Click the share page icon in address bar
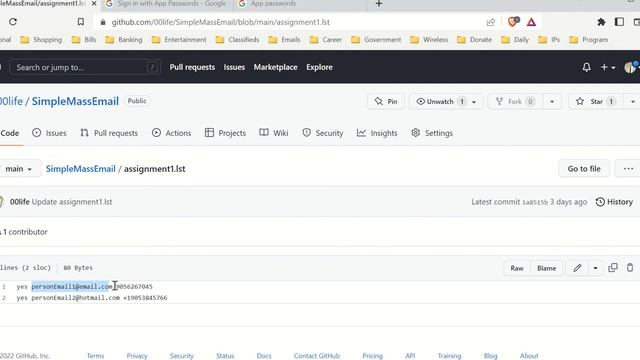640x360 pixels. [491, 22]
